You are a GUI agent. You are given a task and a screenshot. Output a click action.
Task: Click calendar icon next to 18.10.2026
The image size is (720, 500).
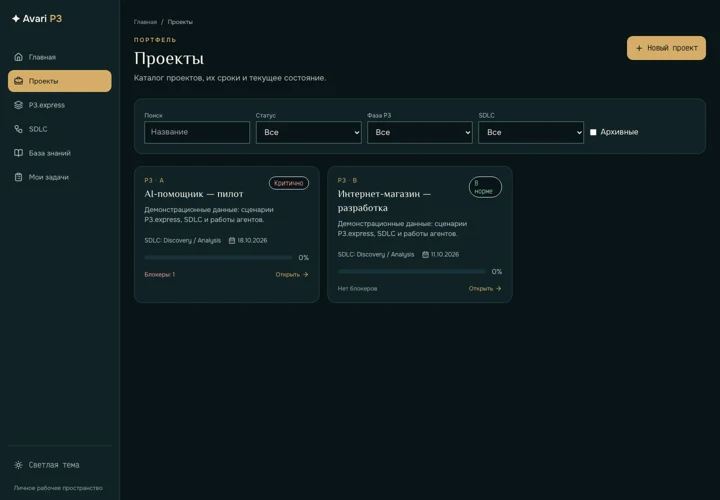(232, 241)
